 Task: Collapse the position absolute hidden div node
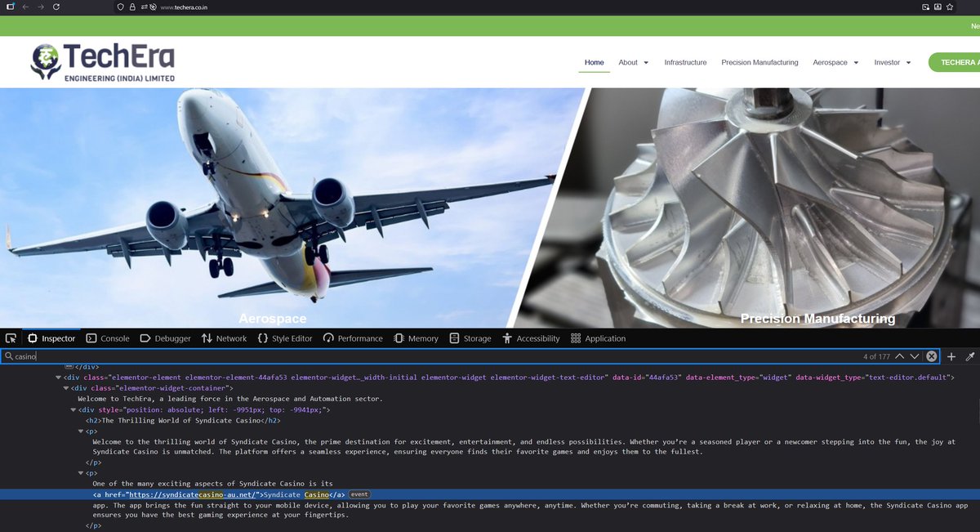pos(73,409)
